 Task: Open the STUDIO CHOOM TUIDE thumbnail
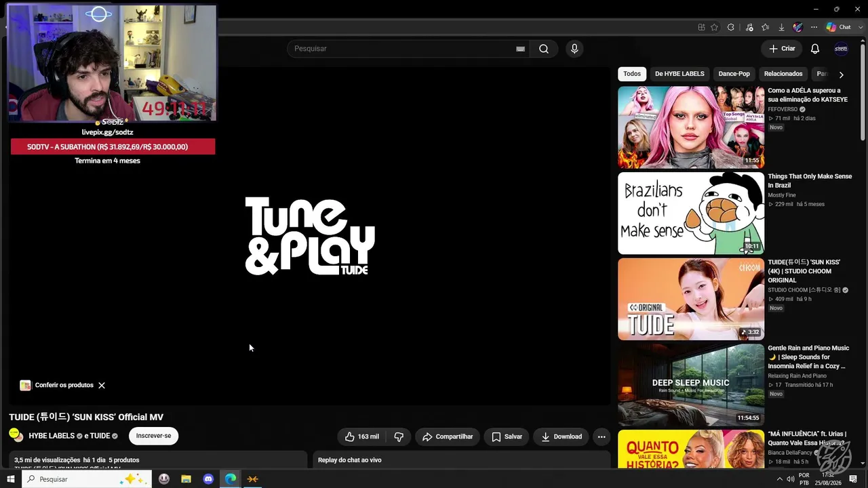pos(691,299)
